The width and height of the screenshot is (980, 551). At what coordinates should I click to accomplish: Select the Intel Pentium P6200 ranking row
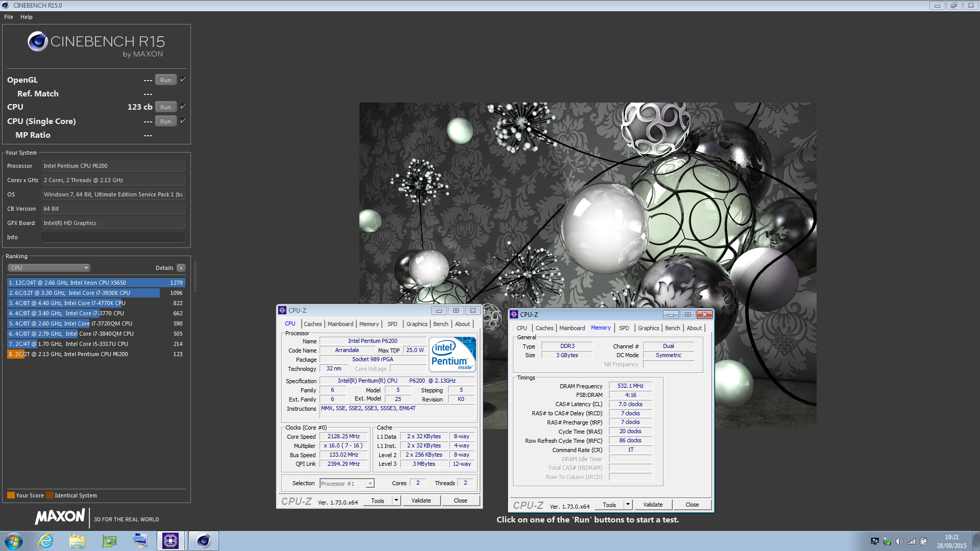tap(96, 354)
